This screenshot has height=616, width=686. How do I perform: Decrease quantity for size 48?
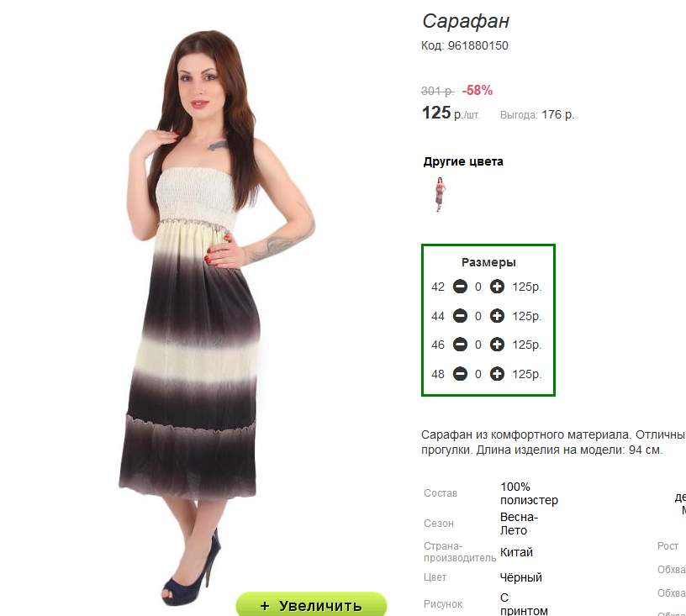[x=460, y=374]
